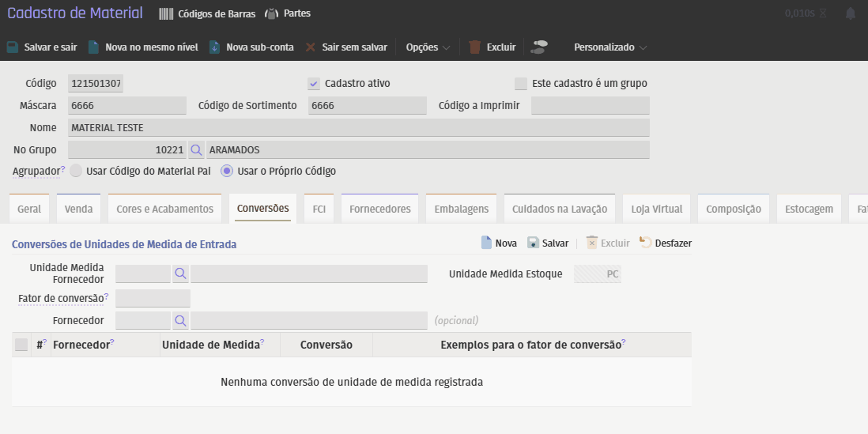Switch to the Fornecedores tab

pos(379,209)
